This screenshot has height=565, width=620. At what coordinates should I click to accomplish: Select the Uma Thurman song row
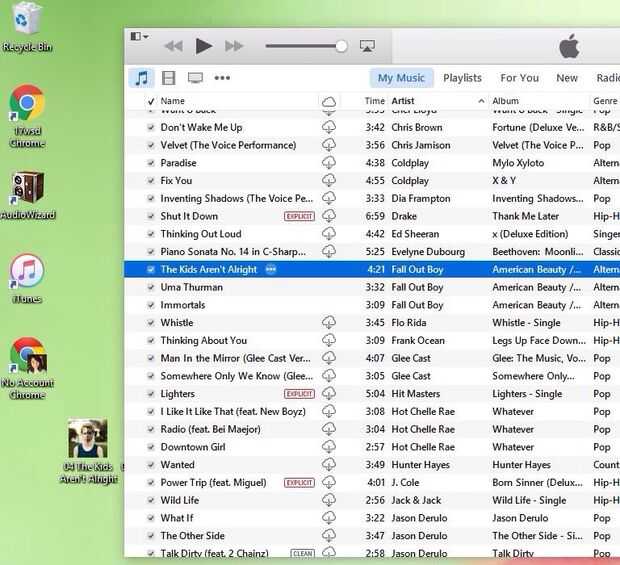372,287
